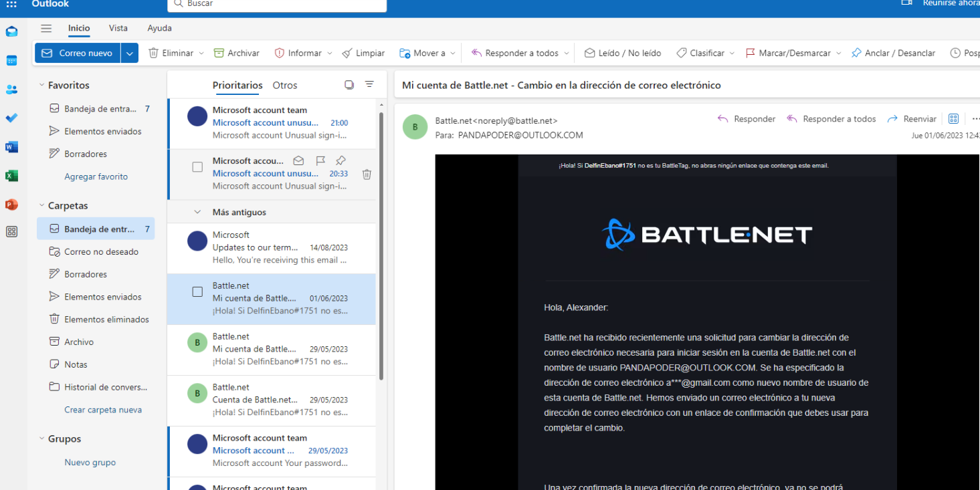Click the Correo nuevo button
The height and width of the screenshot is (490, 980).
78,53
